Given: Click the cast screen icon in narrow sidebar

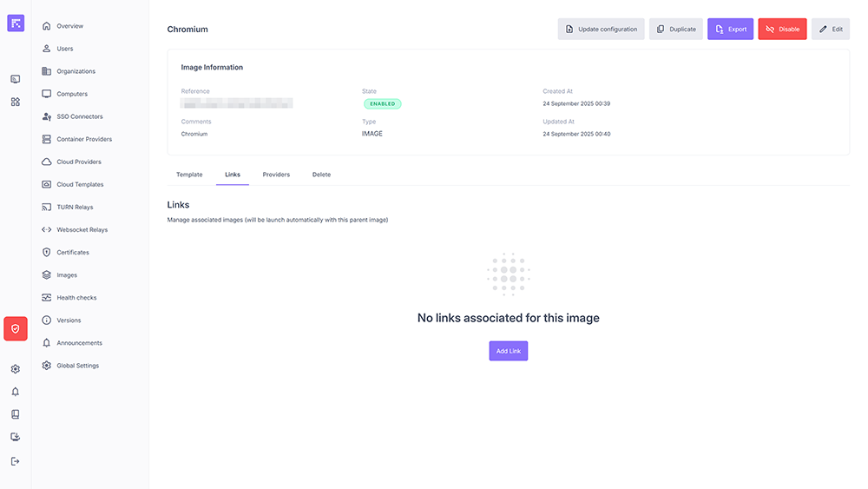Looking at the screenshot, I should point(16,79).
